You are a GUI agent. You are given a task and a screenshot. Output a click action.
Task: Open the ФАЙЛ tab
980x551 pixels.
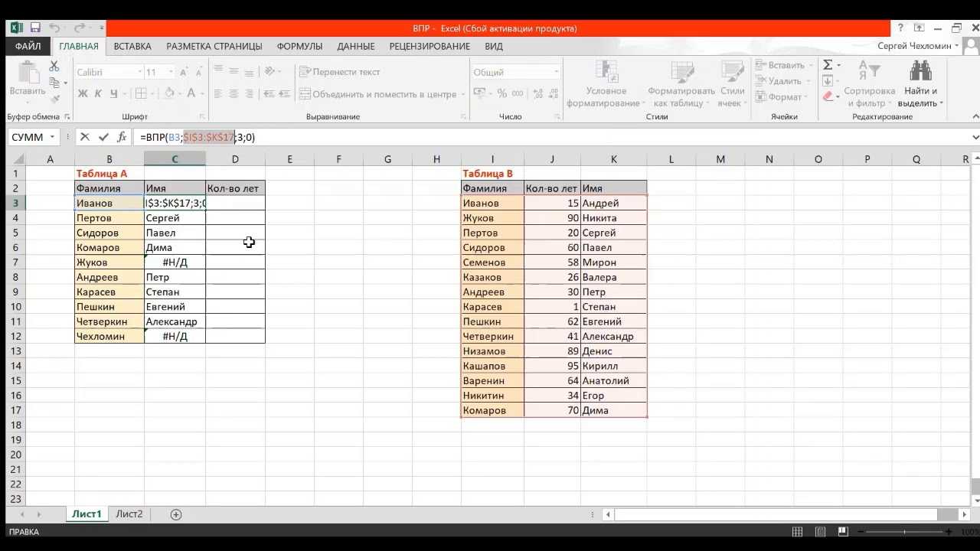coord(28,46)
